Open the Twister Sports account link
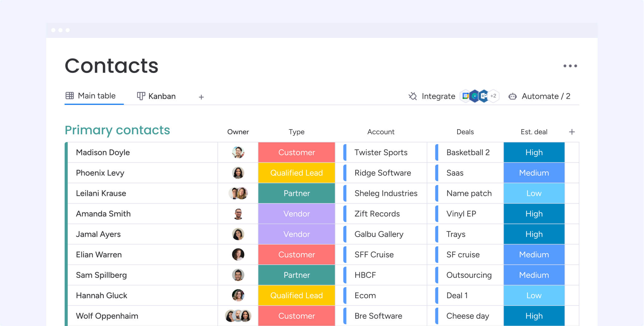This screenshot has height=326, width=644. point(381,152)
